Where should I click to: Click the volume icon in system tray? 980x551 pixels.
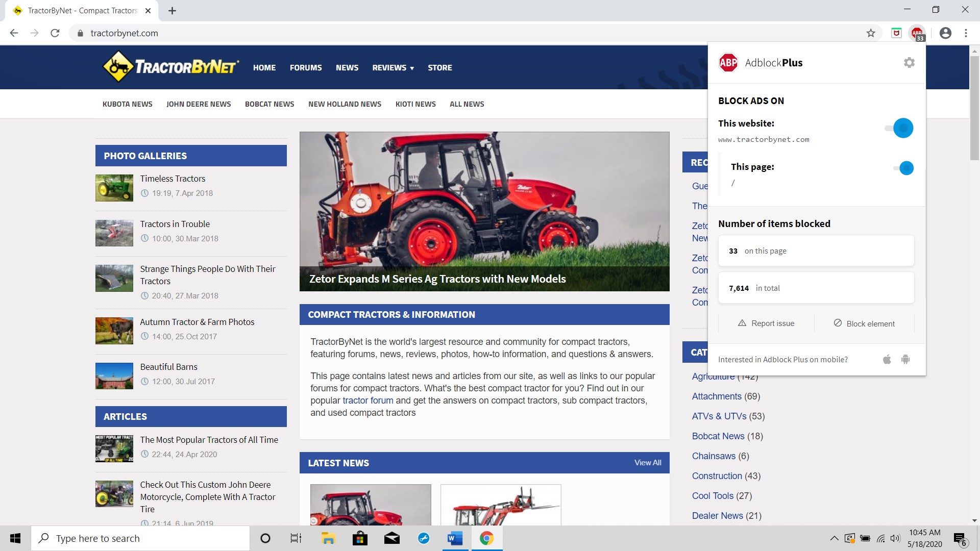pos(895,538)
